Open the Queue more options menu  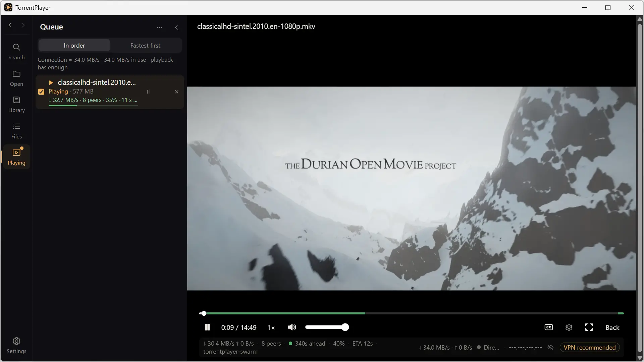pyautogui.click(x=160, y=27)
